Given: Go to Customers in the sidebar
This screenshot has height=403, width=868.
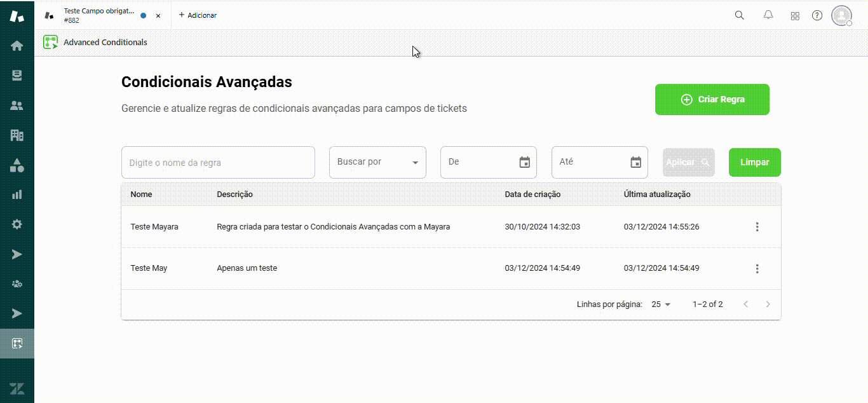Looking at the screenshot, I should tap(17, 106).
